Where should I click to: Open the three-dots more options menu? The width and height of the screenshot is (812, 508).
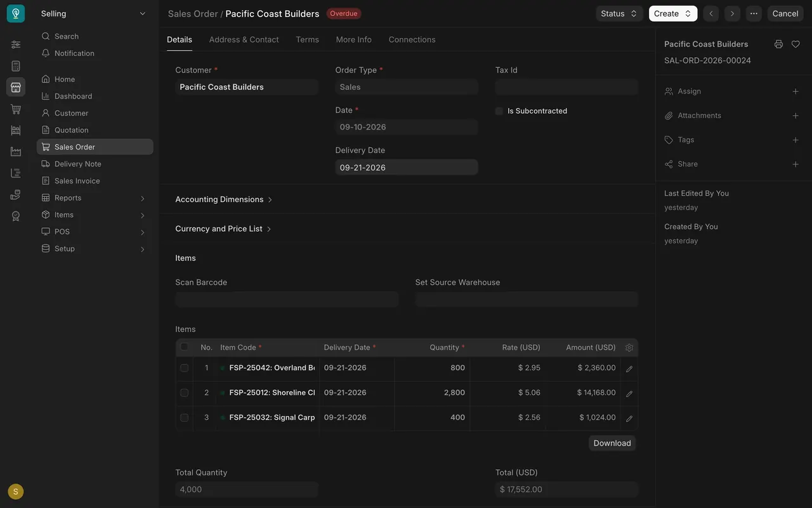click(754, 13)
